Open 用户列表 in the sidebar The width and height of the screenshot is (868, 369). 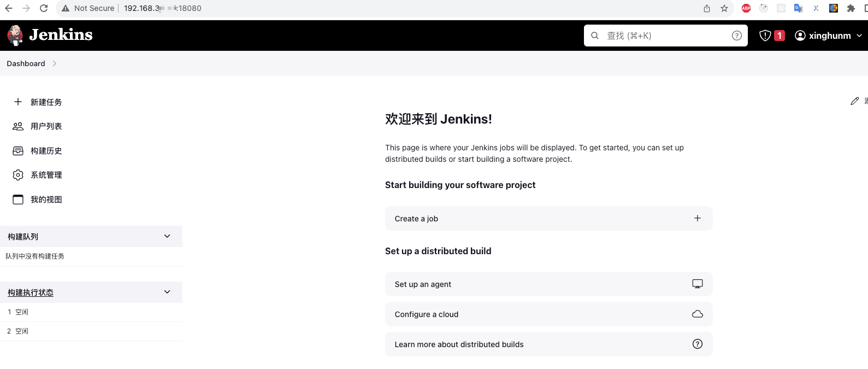pyautogui.click(x=46, y=126)
